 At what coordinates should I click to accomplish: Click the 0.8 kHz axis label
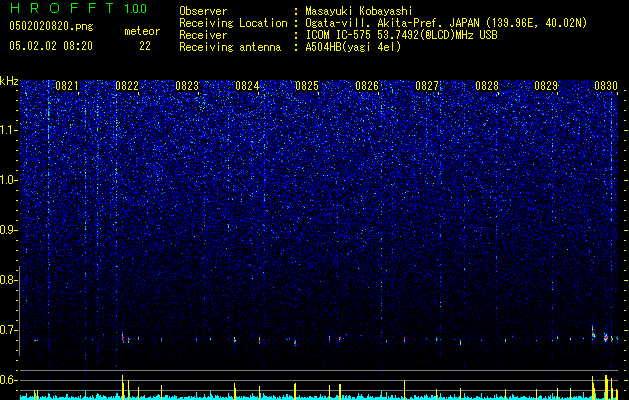[x=8, y=280]
